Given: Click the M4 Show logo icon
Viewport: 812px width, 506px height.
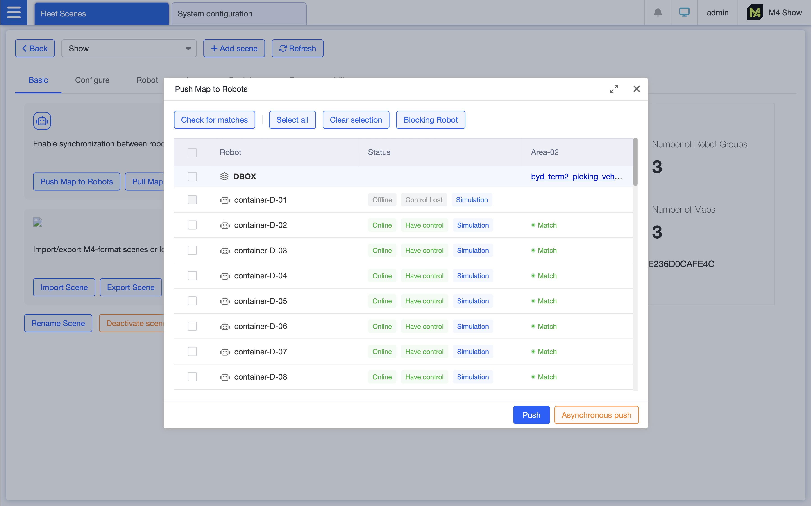Looking at the screenshot, I should 755,12.
